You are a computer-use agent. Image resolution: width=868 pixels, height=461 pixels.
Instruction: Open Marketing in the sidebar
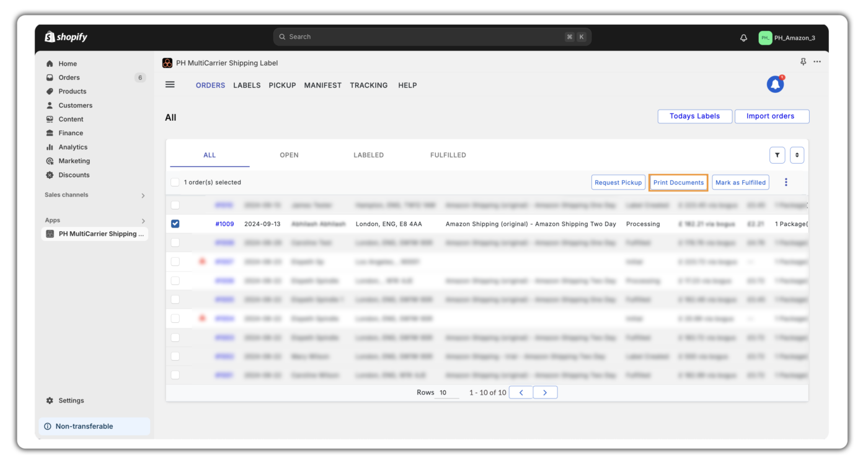click(x=74, y=161)
